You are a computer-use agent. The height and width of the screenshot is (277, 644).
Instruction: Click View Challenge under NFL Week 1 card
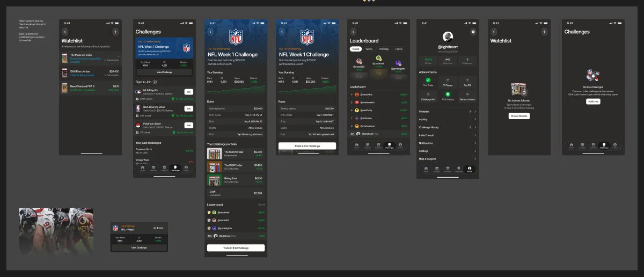[x=164, y=72]
